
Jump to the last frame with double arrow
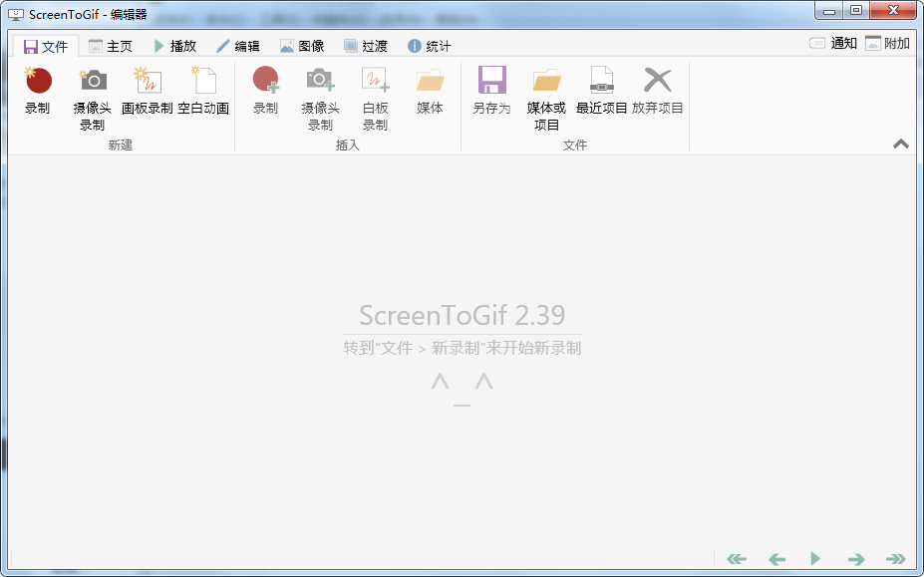click(895, 559)
